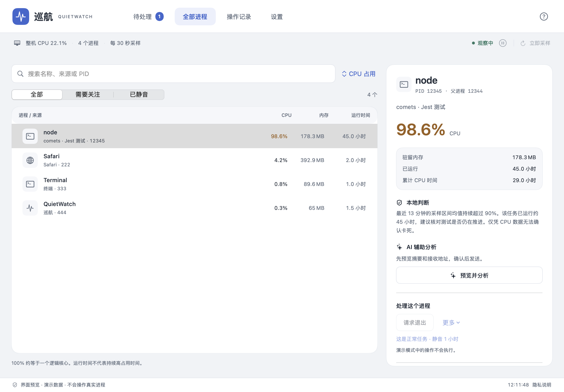Screen dimensions: 564x392
Task: Click the 0.8% CPU value
Action: 281,184
